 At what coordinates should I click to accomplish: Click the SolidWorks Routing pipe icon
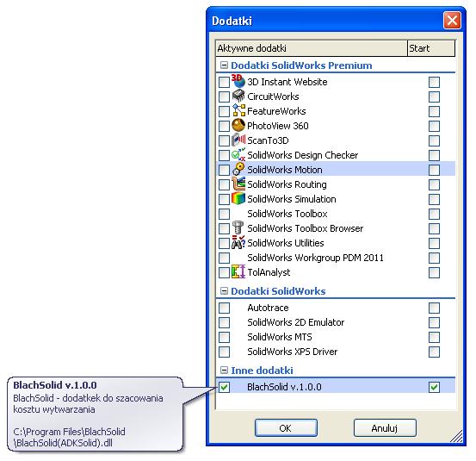point(238,184)
